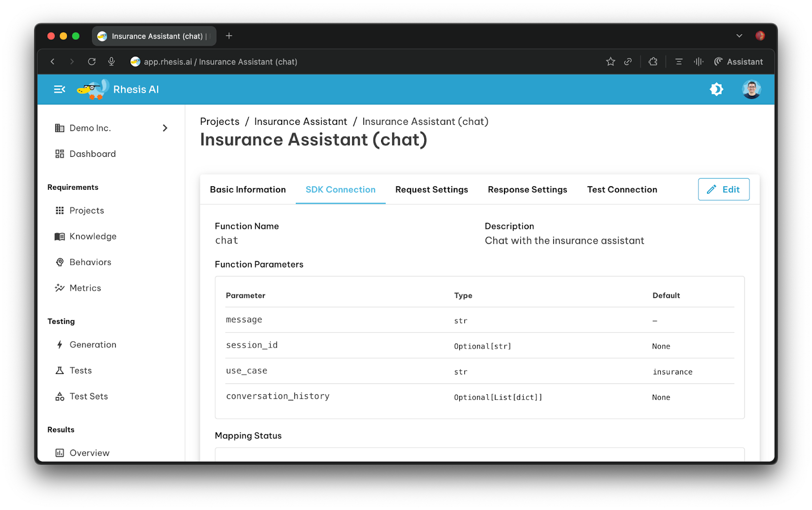
Task: Click the Optional[List[dict]] type cell
Action: (498, 397)
